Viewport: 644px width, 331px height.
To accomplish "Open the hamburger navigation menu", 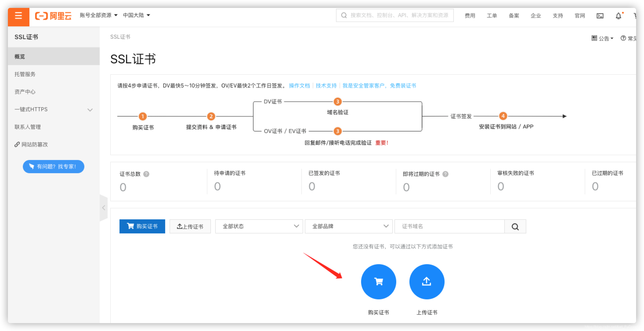I will (18, 16).
